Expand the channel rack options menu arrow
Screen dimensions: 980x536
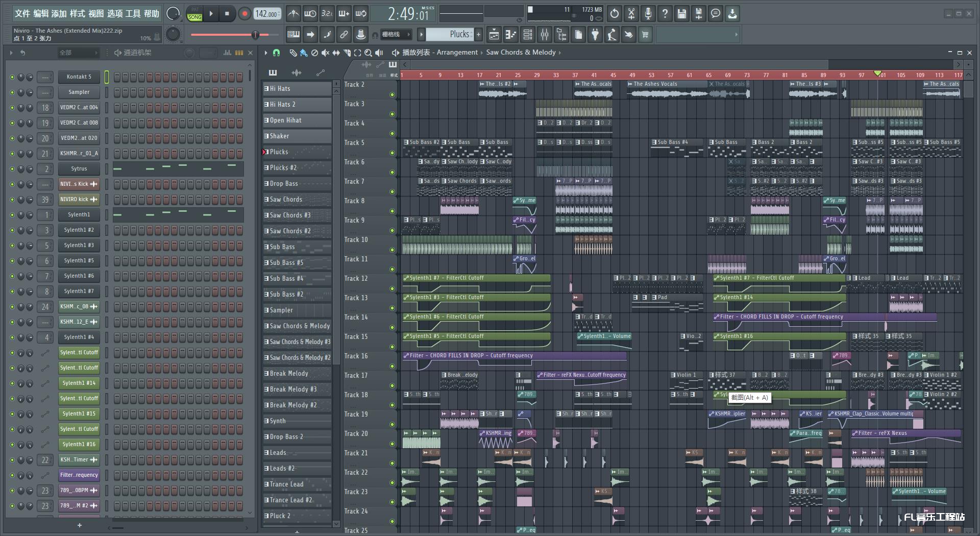(x=11, y=53)
